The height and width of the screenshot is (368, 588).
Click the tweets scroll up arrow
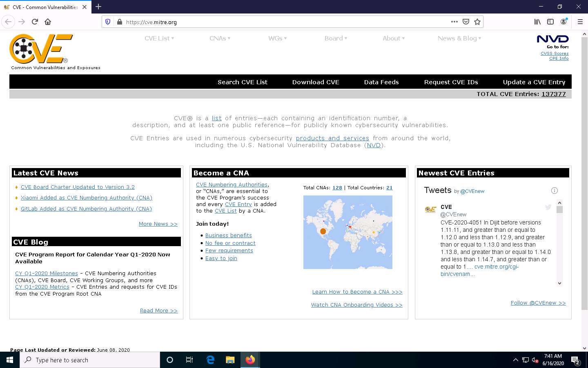(560, 203)
